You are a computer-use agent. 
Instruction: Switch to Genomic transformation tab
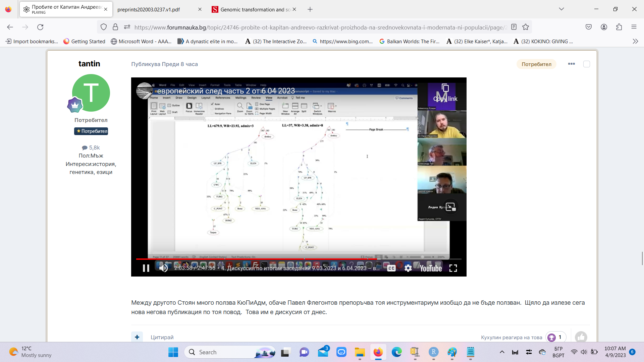pos(252,9)
